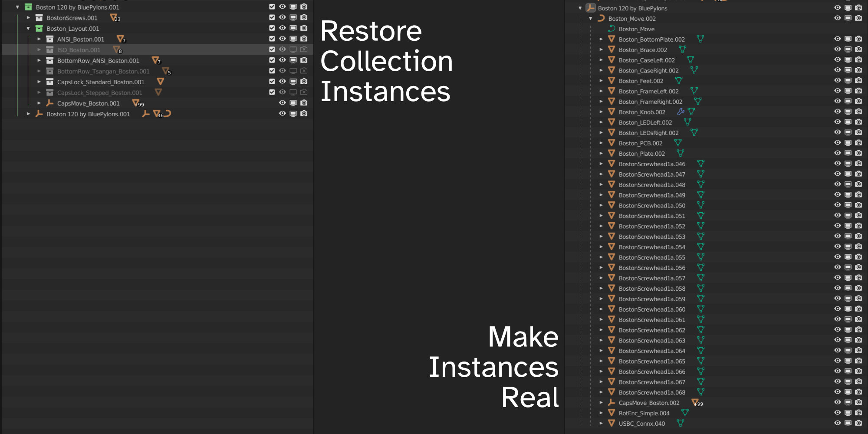Check the exclude checkbox for CapsLock_Stepped_Boston.001
Screen dimensions: 868x434
point(272,92)
